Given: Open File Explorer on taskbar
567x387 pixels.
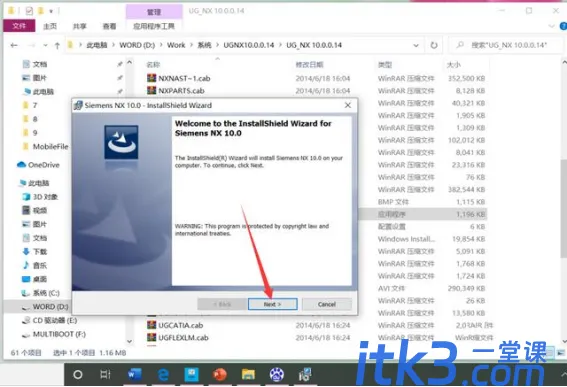Looking at the screenshot, I should pyautogui.click(x=248, y=375).
